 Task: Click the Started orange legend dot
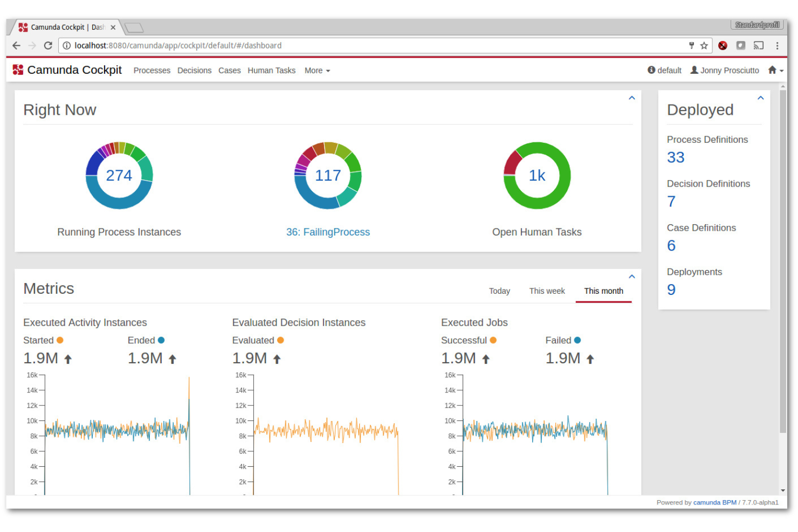tap(60, 340)
